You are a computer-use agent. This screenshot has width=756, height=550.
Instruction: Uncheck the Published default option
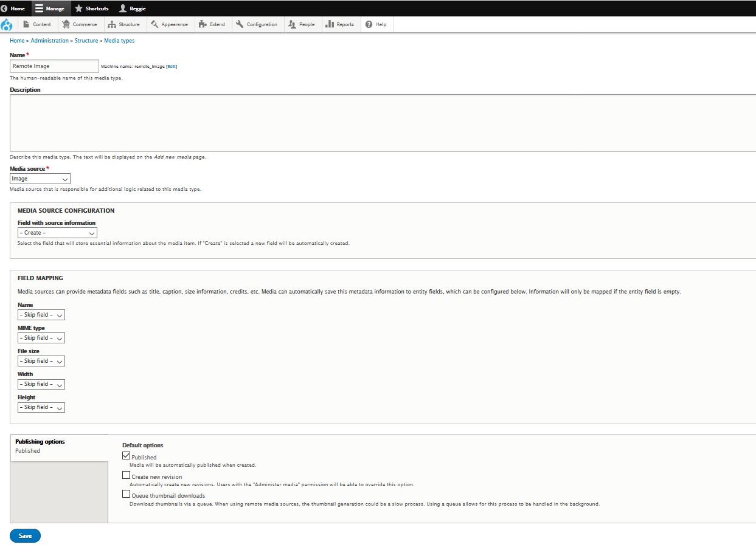[x=126, y=455]
